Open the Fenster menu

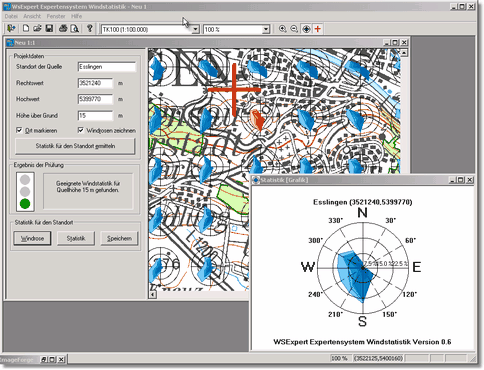56,16
